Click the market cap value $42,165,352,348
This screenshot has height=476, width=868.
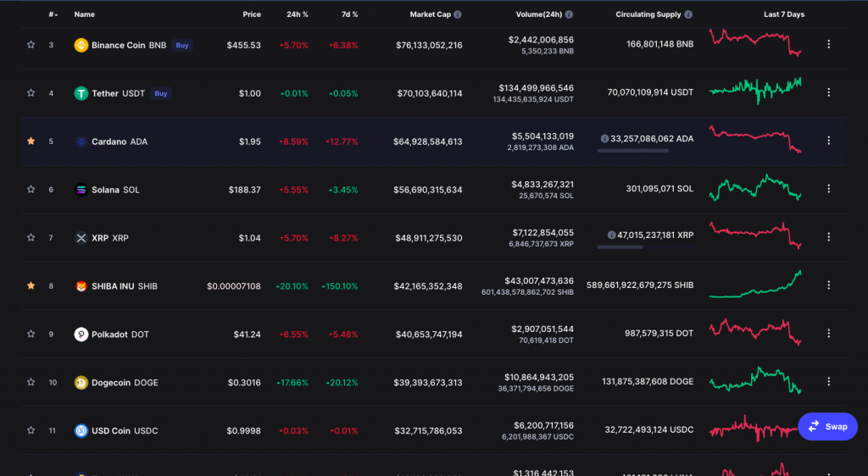428,285
